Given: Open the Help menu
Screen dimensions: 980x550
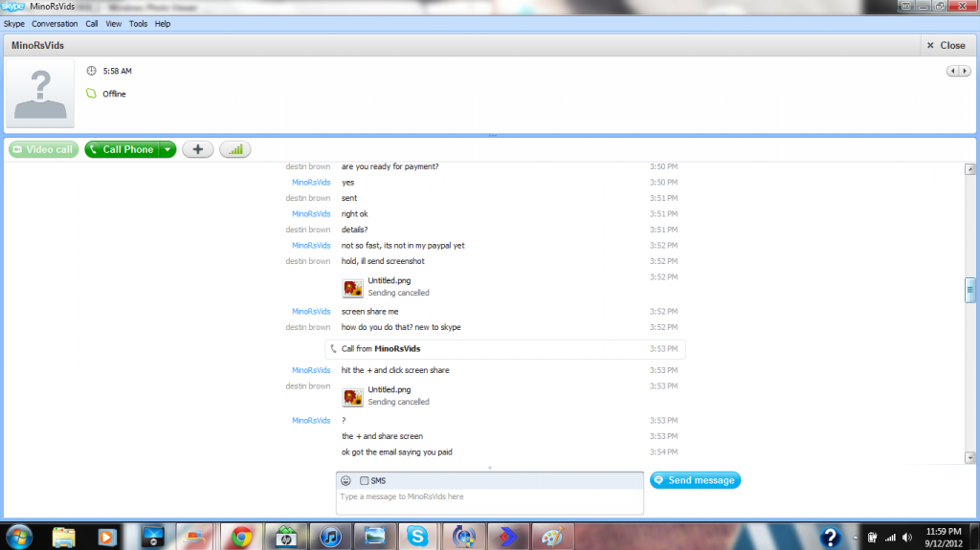Looking at the screenshot, I should [163, 24].
